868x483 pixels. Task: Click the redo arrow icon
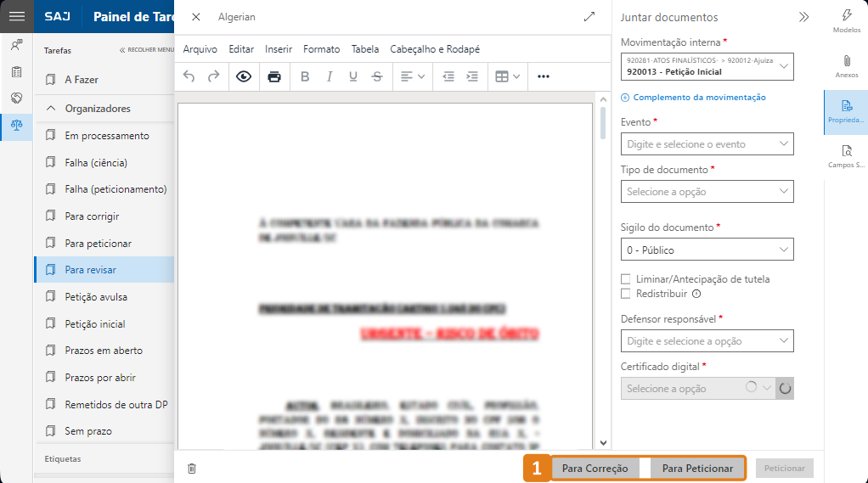(214, 76)
